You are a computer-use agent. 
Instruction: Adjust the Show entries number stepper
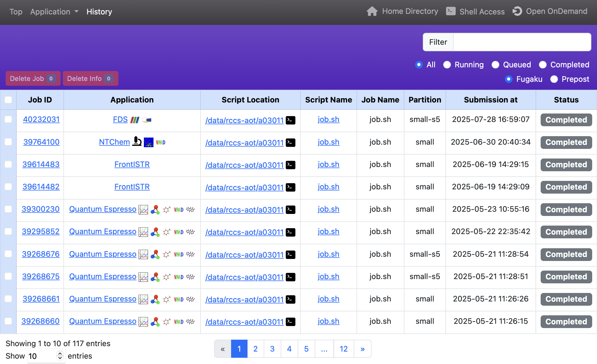(x=60, y=356)
